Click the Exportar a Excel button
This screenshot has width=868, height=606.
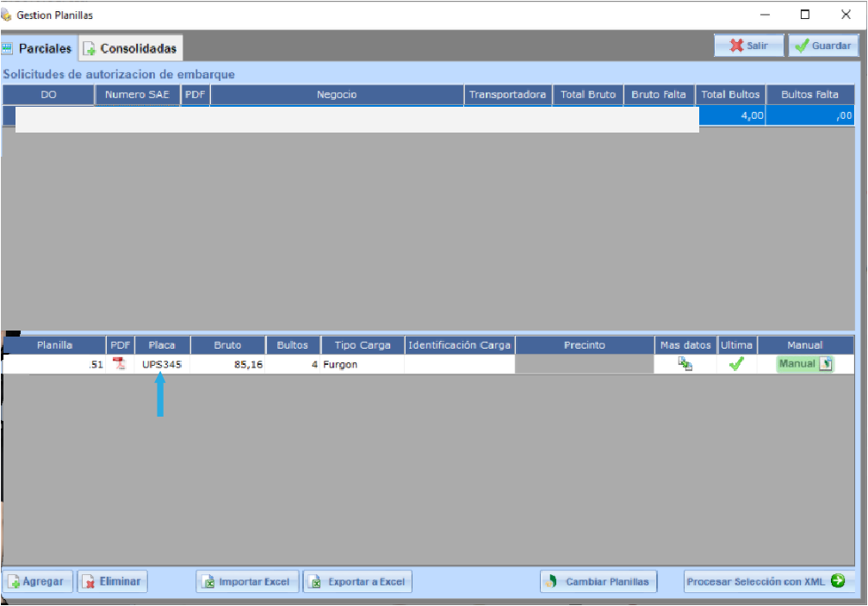tap(357, 582)
